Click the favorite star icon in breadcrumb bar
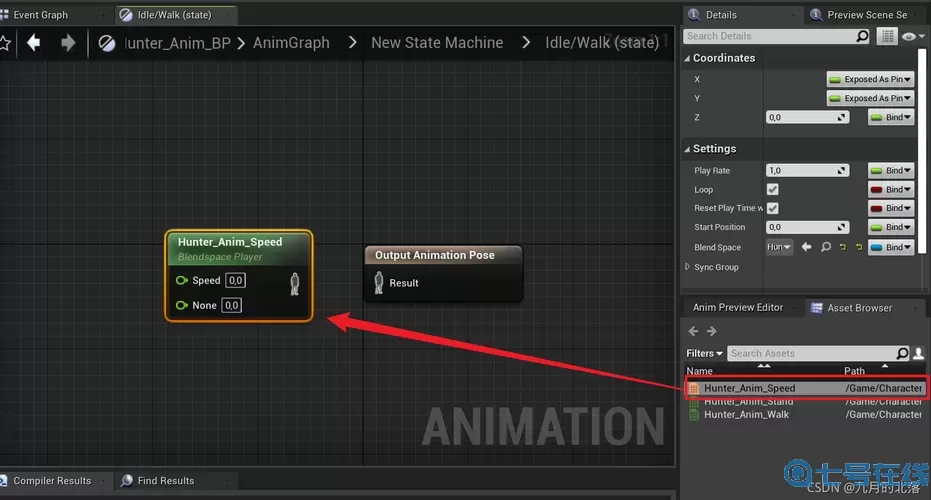The image size is (931, 500). click(x=4, y=43)
